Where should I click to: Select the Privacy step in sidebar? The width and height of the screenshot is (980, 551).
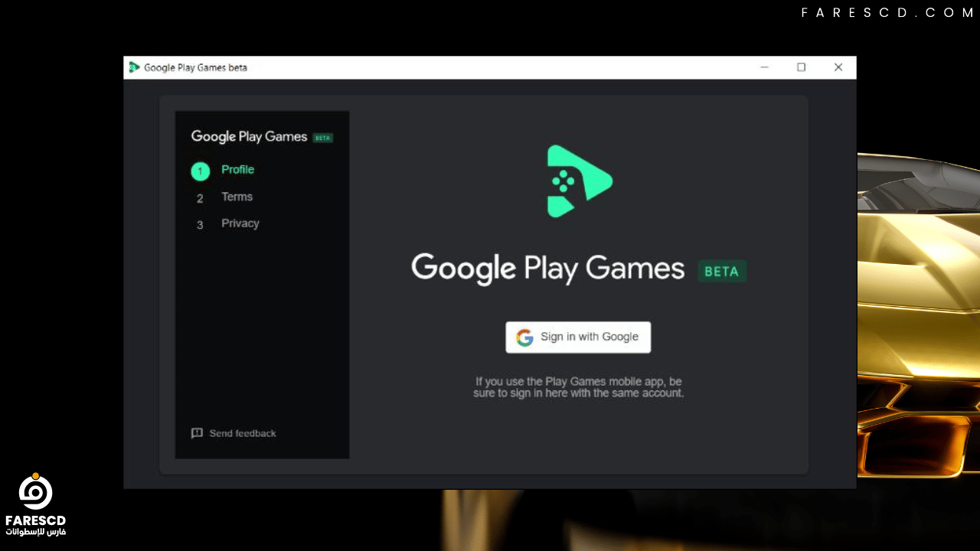[240, 223]
